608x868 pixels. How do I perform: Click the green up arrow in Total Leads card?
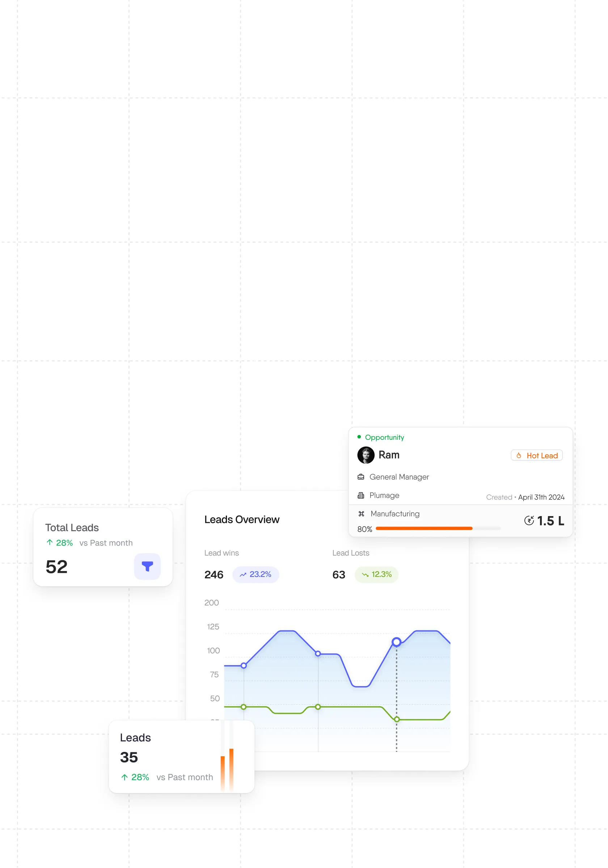[x=50, y=542]
